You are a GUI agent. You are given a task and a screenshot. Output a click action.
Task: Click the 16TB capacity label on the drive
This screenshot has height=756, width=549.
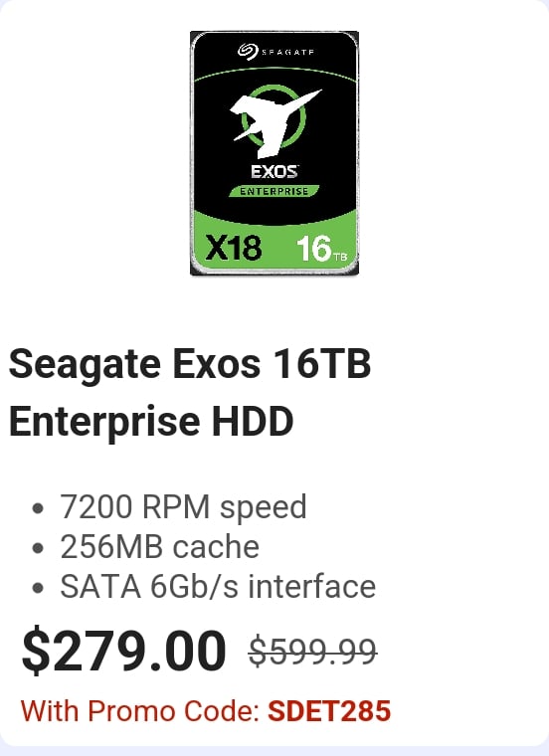(x=321, y=249)
